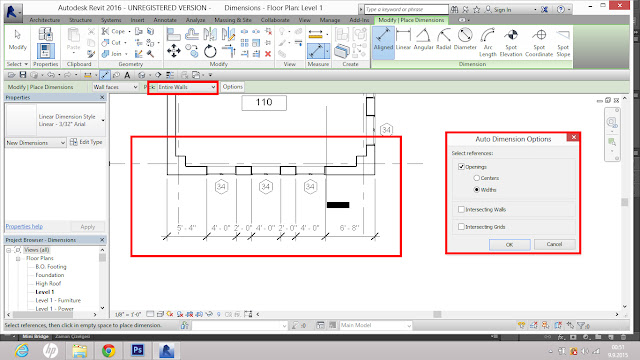The image size is (640, 360).
Task: Open the New Dimensions filter dropdown
Action: pos(36,143)
